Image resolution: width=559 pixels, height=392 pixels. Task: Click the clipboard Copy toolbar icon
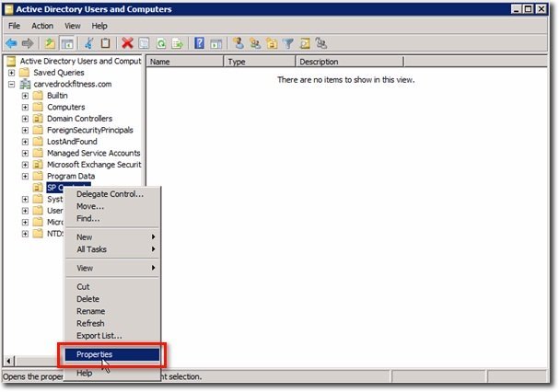pos(105,43)
